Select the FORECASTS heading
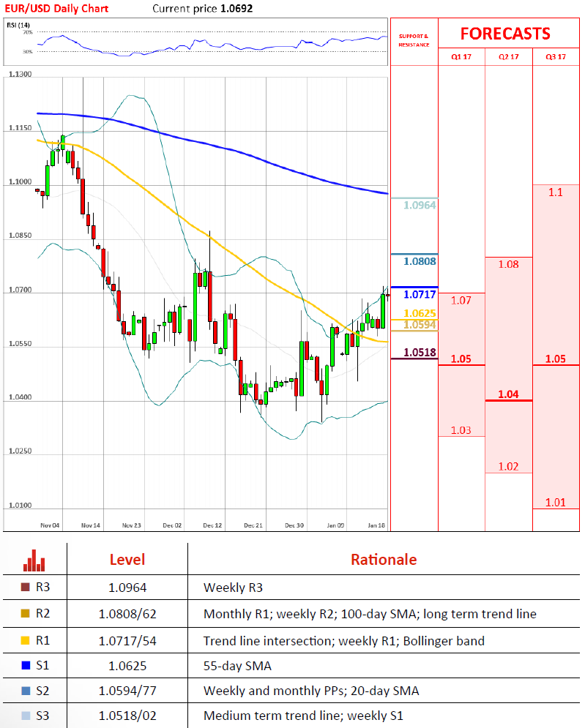The image size is (585, 728). [x=505, y=34]
